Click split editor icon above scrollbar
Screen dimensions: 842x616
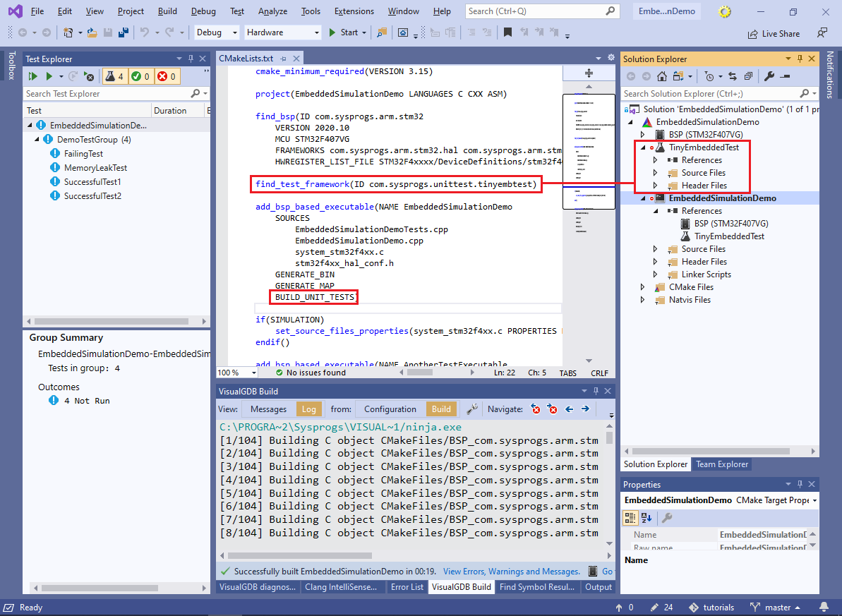click(x=589, y=73)
